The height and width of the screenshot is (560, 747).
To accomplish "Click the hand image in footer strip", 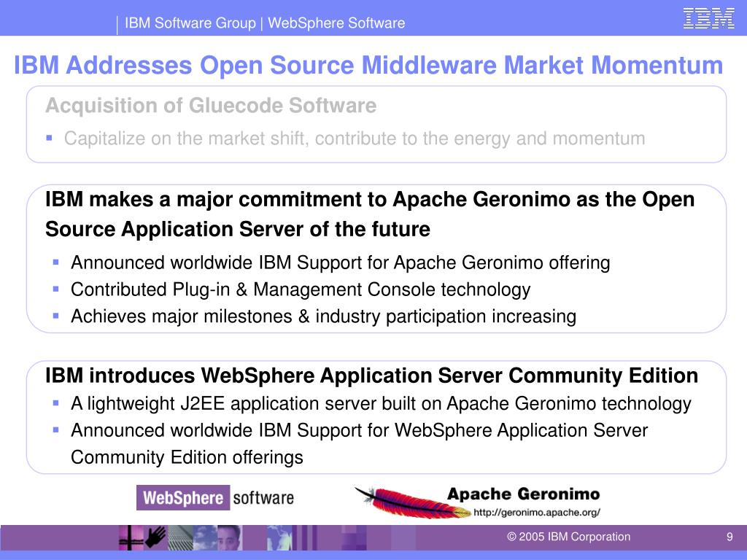I will pyautogui.click(x=155, y=537).
